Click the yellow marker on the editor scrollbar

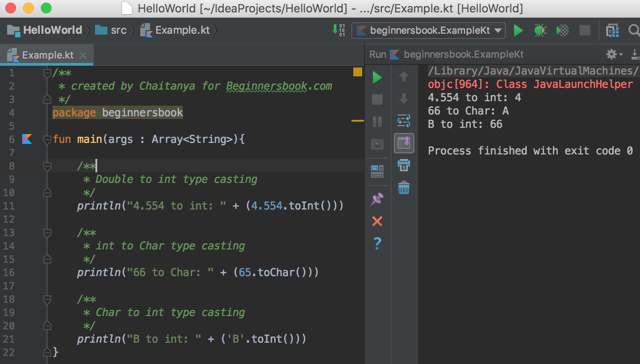click(x=358, y=71)
